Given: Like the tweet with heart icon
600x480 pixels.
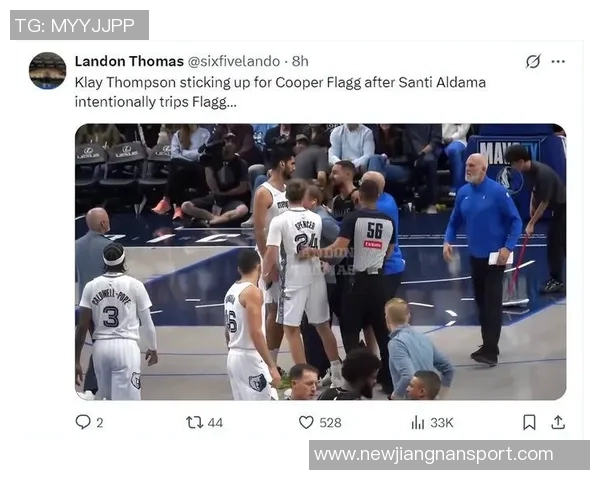Looking at the screenshot, I should [x=306, y=423].
